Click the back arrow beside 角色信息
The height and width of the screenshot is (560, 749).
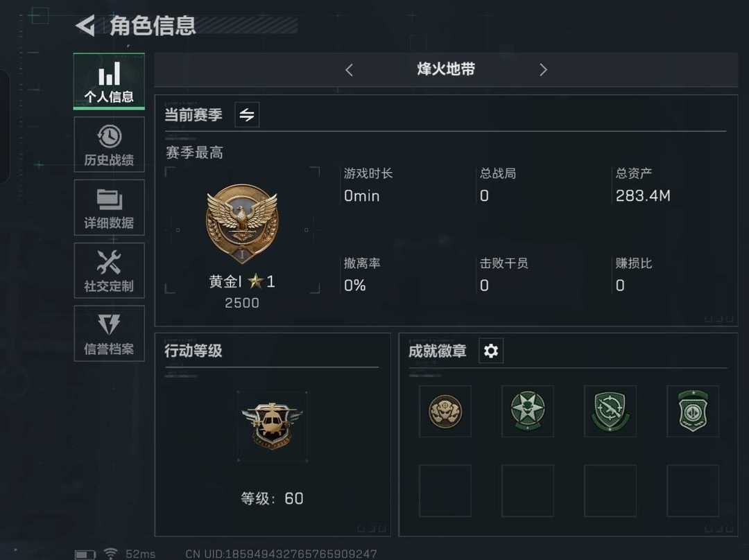click(x=85, y=26)
